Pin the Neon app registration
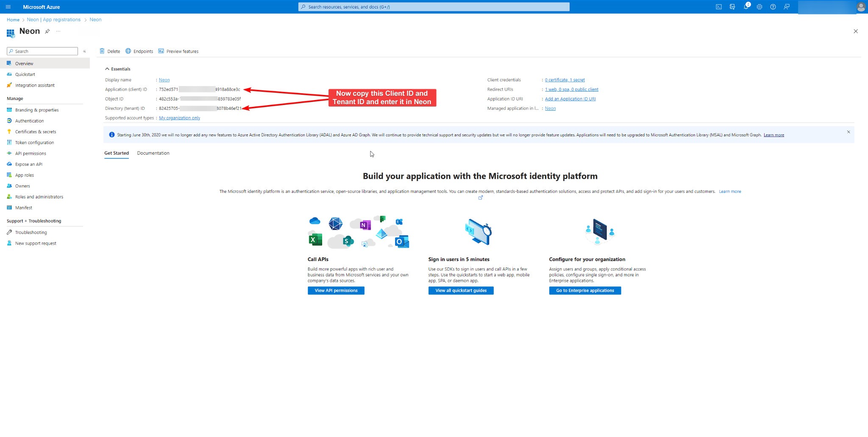 point(47,31)
